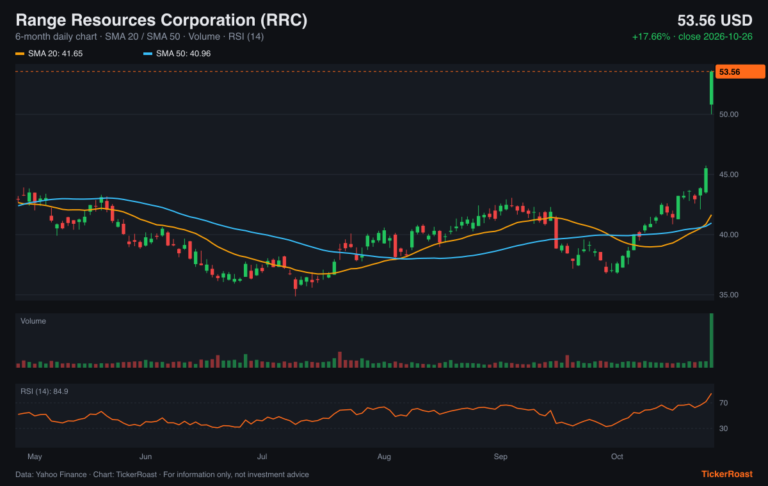Image resolution: width=768 pixels, height=486 pixels.
Task: Click the Volume panel label
Action: tap(33, 321)
